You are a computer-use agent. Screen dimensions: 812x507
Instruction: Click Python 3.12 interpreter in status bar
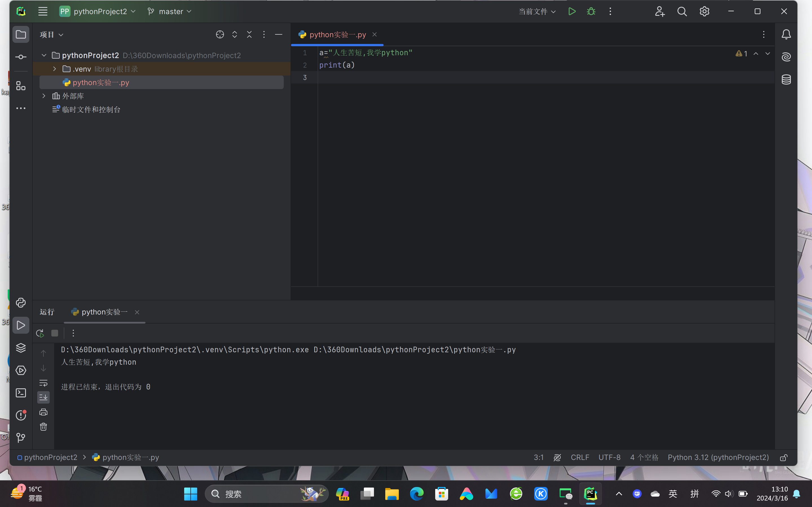pos(718,457)
